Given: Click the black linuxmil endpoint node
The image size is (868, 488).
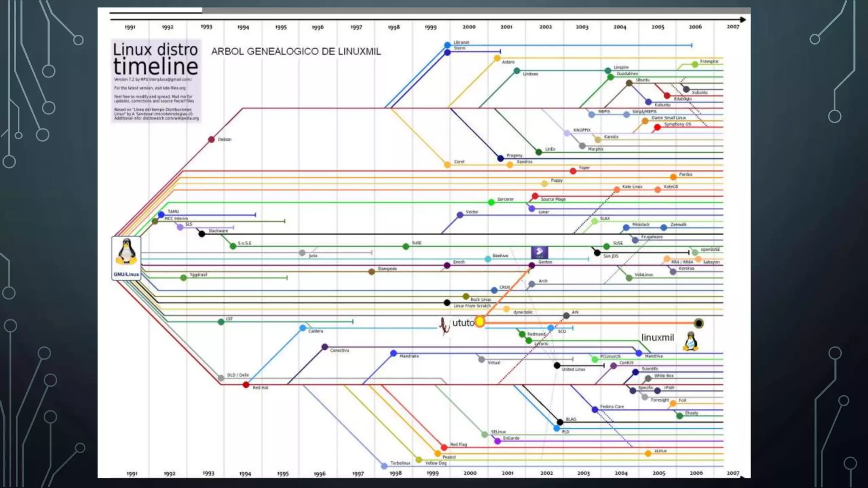Looking at the screenshot, I should click(698, 324).
